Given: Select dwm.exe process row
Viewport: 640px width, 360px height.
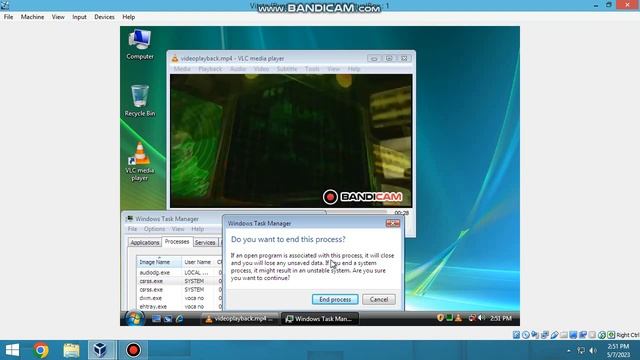Looking at the screenshot, I should [x=180, y=298].
